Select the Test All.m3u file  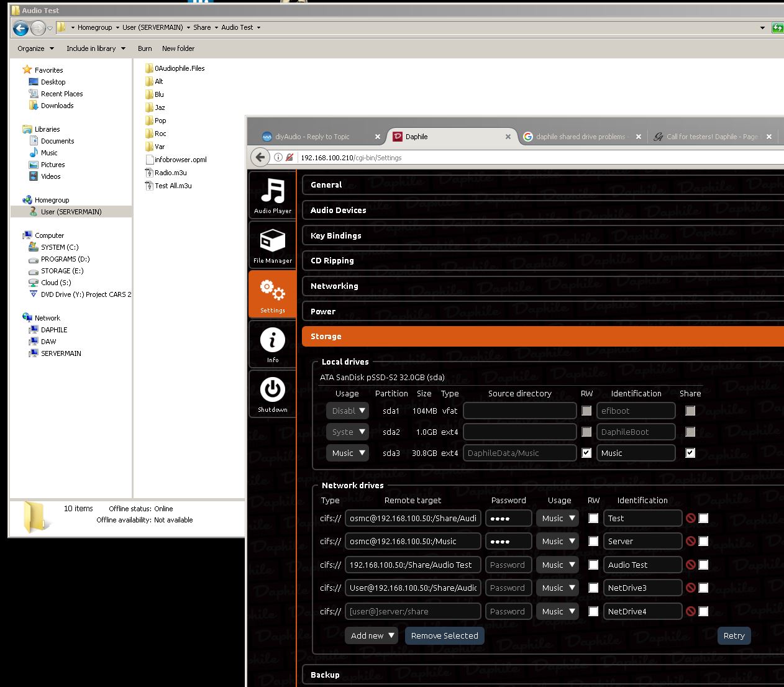pos(168,186)
